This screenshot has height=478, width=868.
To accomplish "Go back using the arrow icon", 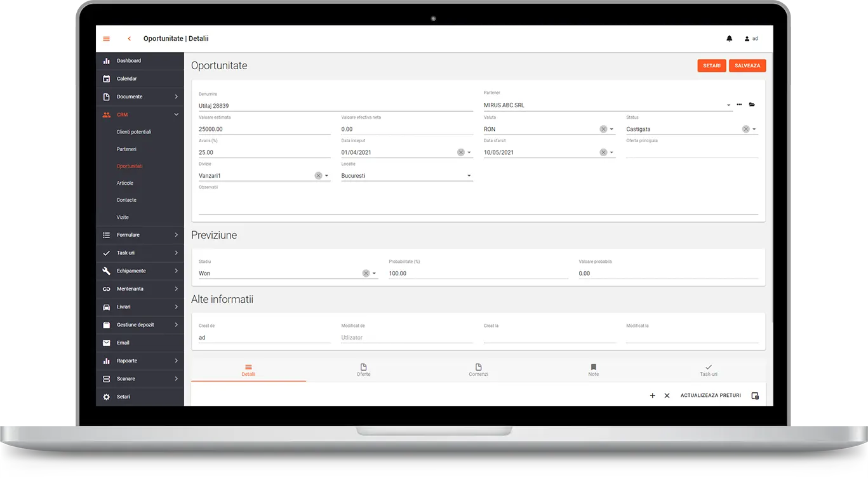I will tap(129, 39).
